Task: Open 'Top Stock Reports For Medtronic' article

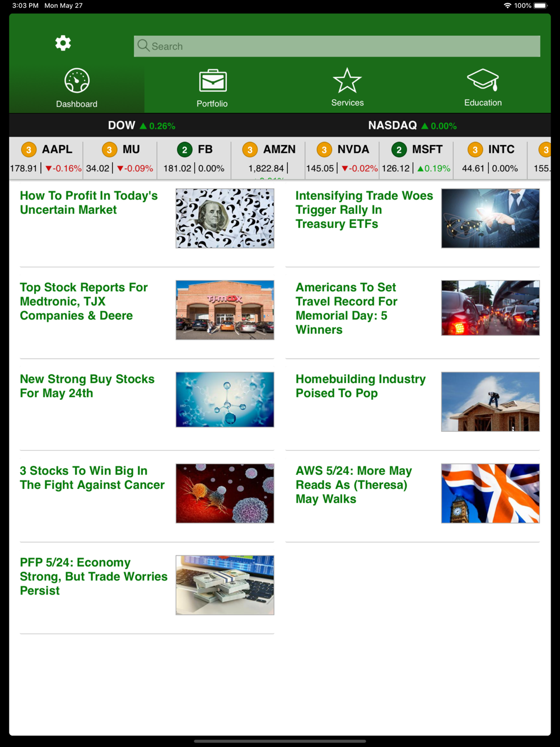Action: (x=84, y=301)
